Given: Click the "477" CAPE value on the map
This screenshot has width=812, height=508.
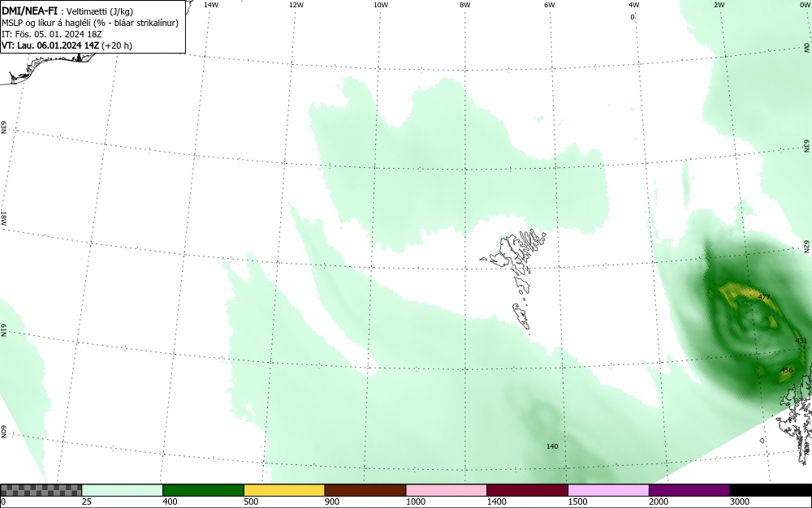Looking at the screenshot, I should tap(764, 298).
